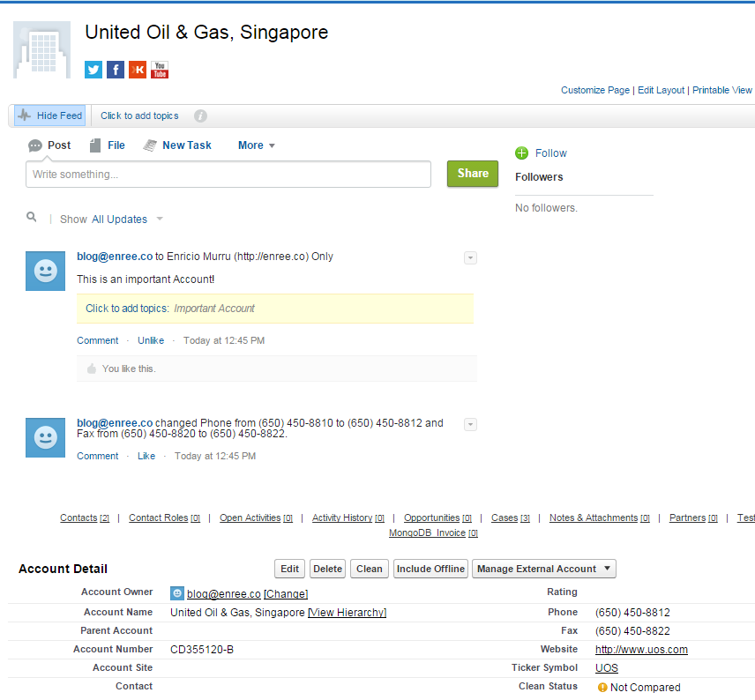Open the Twitter social icon

pyautogui.click(x=93, y=70)
